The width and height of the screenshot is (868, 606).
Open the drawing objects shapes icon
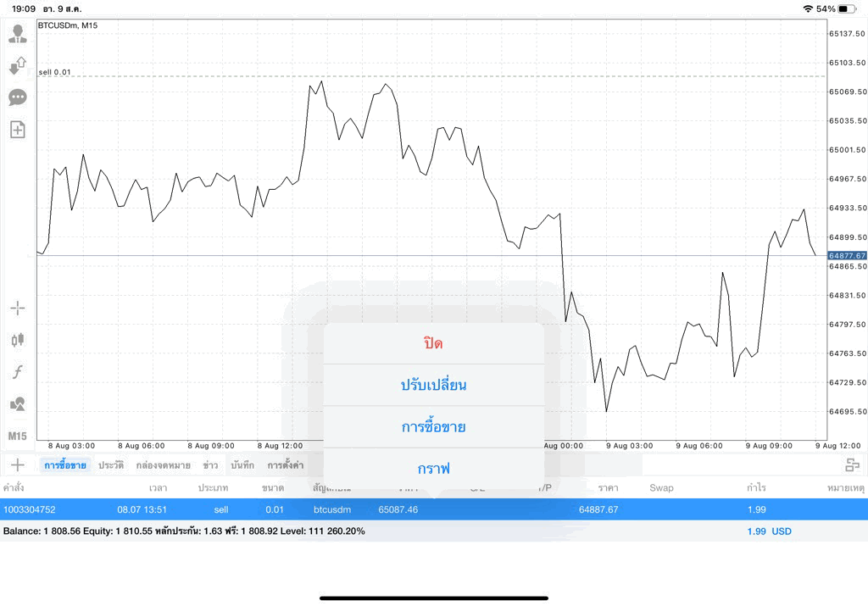pyautogui.click(x=18, y=403)
